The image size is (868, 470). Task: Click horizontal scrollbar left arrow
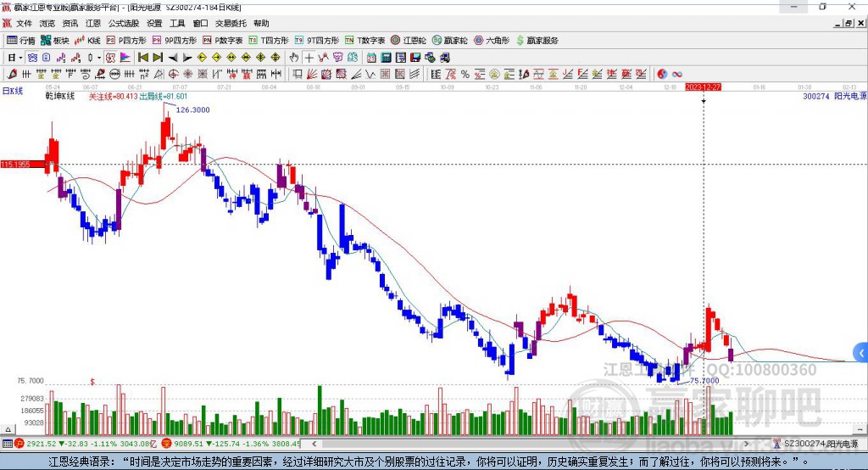[x=314, y=444]
